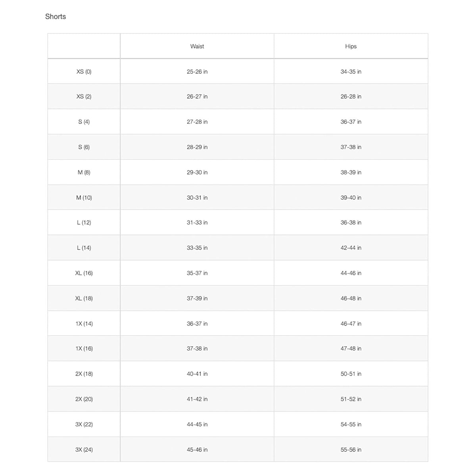Select the M (8) size label

(84, 173)
